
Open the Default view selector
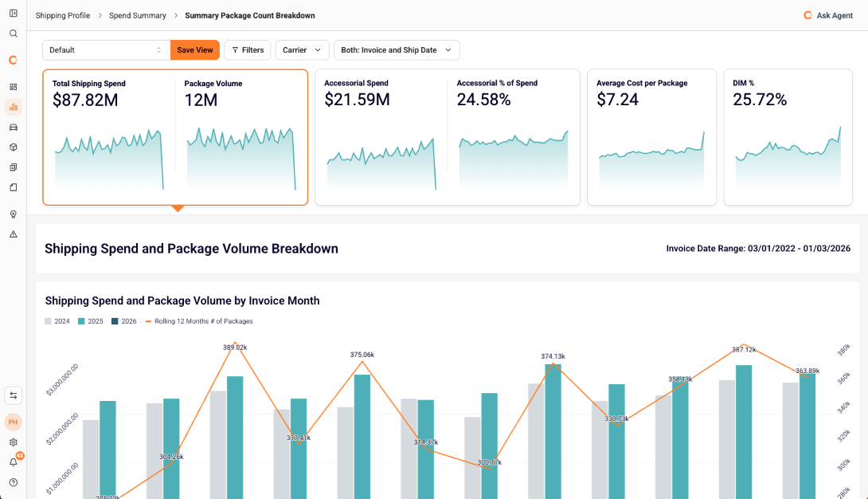pyautogui.click(x=106, y=50)
